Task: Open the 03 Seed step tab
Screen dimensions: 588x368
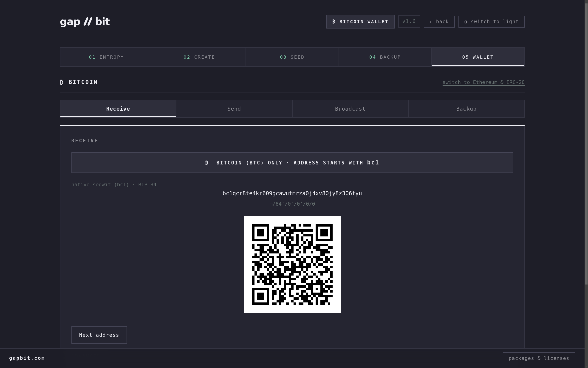Action: [x=292, y=57]
